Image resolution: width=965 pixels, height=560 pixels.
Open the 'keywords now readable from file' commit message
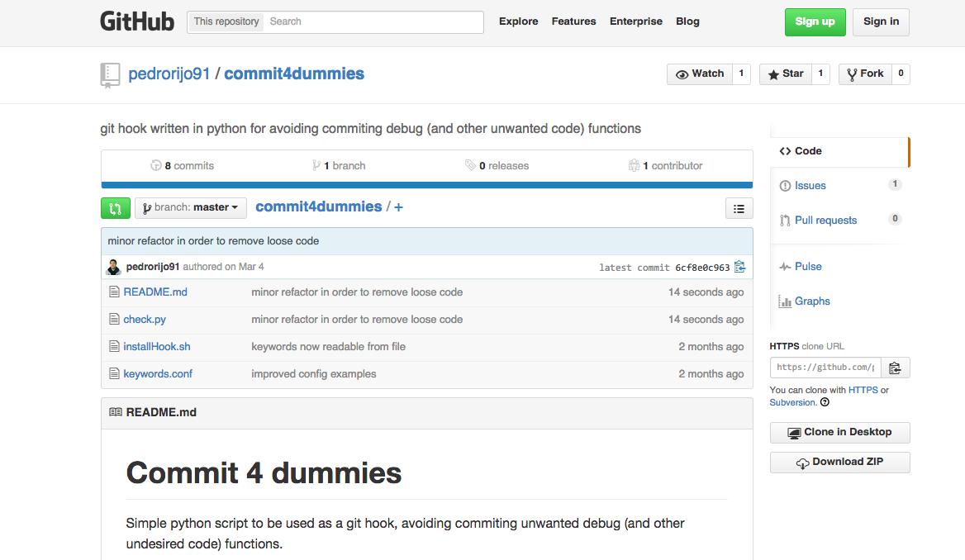pyautogui.click(x=329, y=346)
